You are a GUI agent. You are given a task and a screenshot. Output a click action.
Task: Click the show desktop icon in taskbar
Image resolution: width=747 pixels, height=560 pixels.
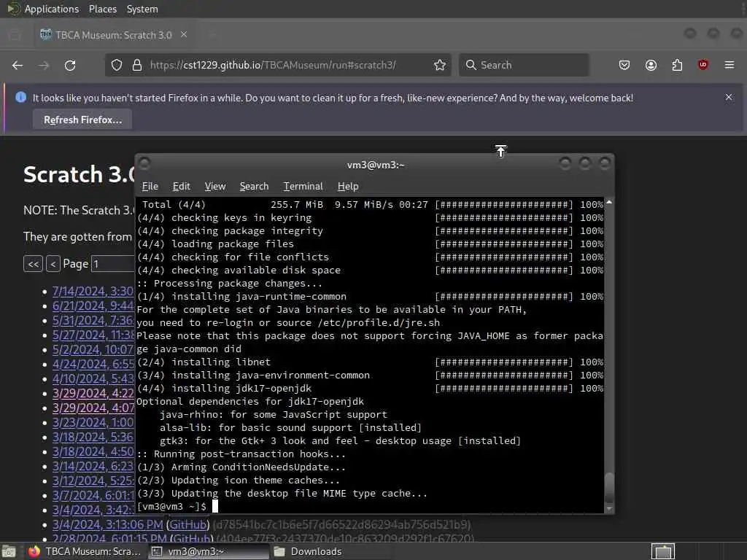click(x=9, y=551)
